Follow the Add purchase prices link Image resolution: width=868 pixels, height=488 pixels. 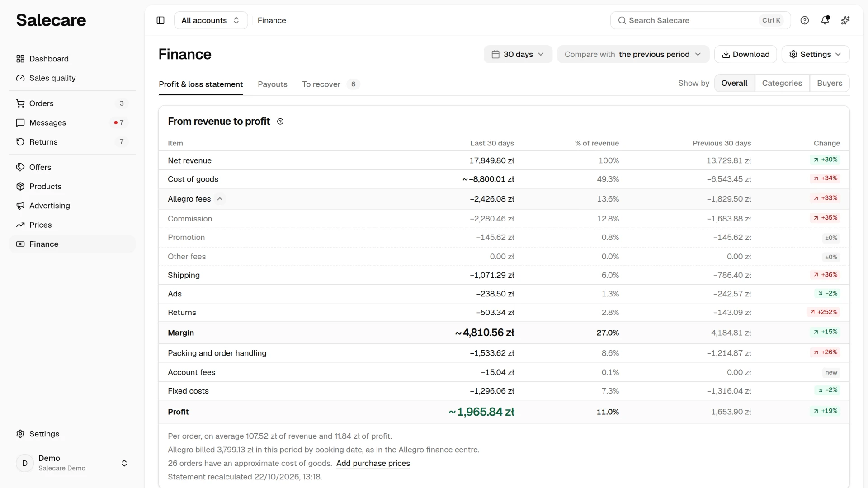[x=373, y=463]
